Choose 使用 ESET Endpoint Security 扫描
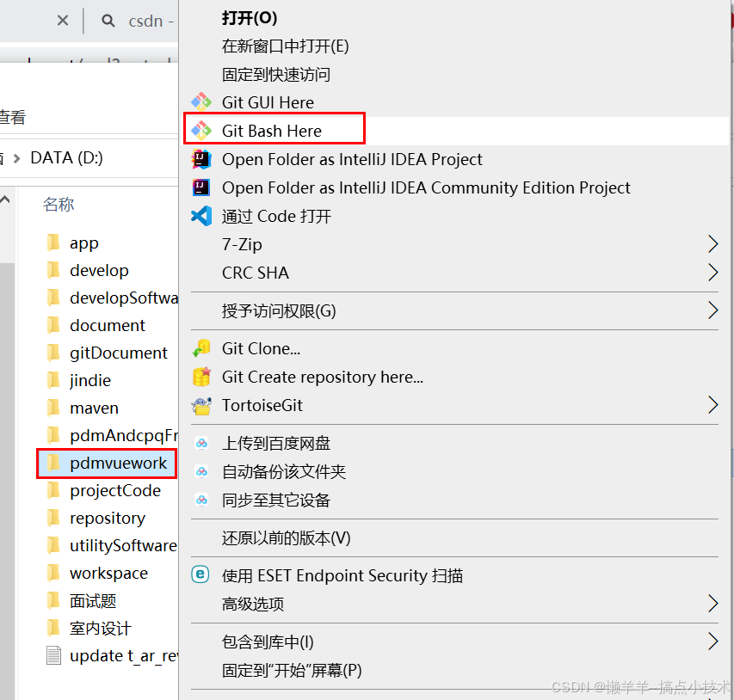 point(342,575)
